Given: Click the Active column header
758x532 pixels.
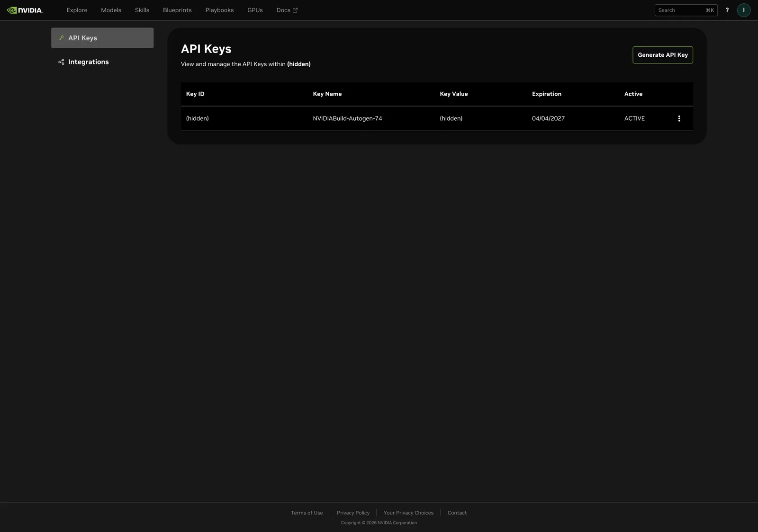Looking at the screenshot, I should click(x=633, y=94).
